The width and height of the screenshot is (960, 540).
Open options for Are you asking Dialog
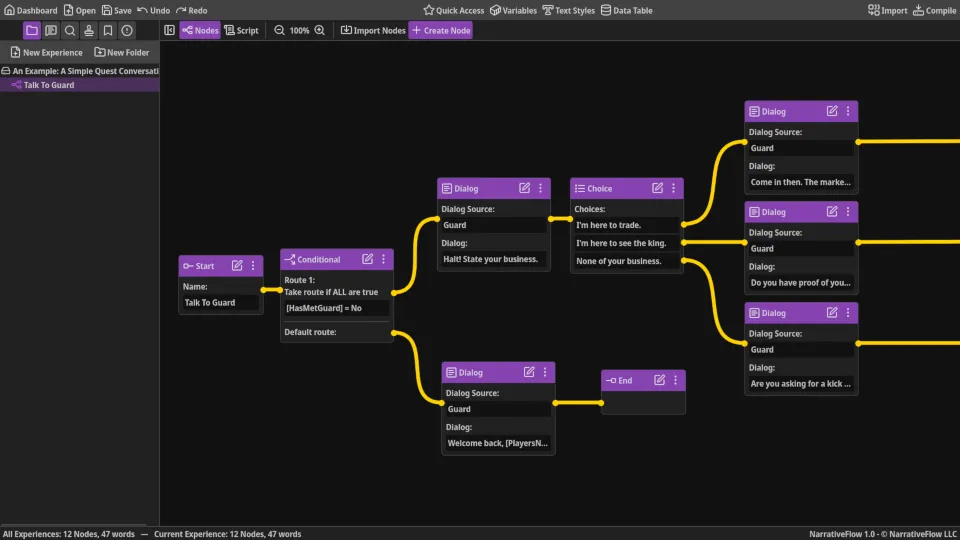pos(848,312)
